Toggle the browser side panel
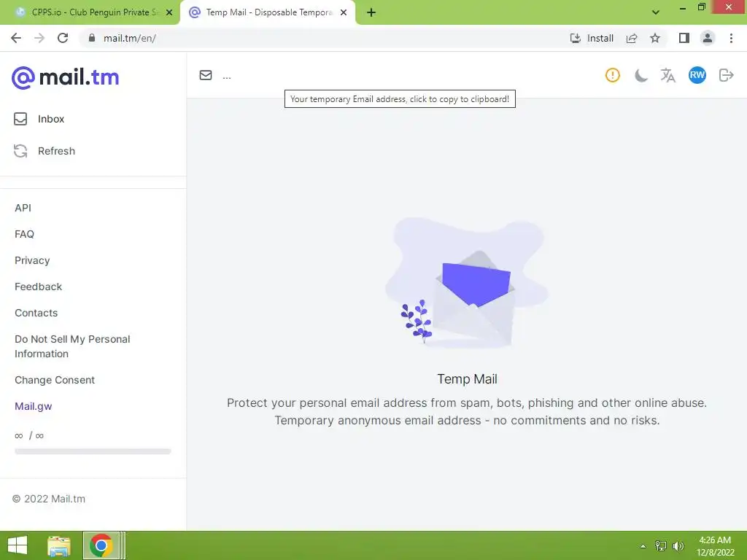The image size is (747, 560). point(684,38)
